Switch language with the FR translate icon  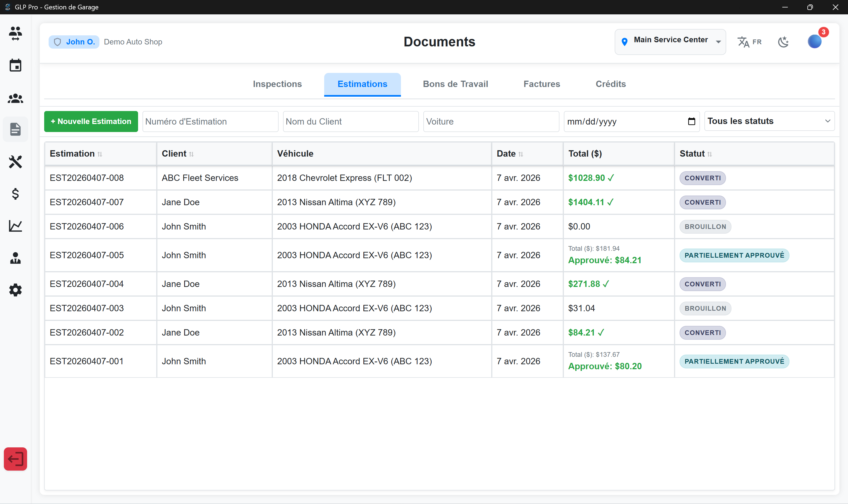click(x=749, y=42)
